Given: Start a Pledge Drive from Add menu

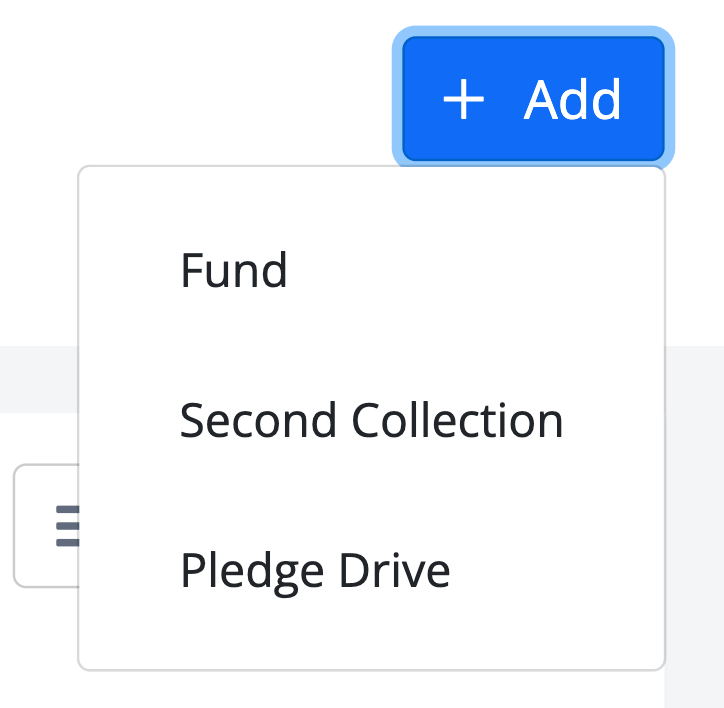Looking at the screenshot, I should [x=372, y=571].
